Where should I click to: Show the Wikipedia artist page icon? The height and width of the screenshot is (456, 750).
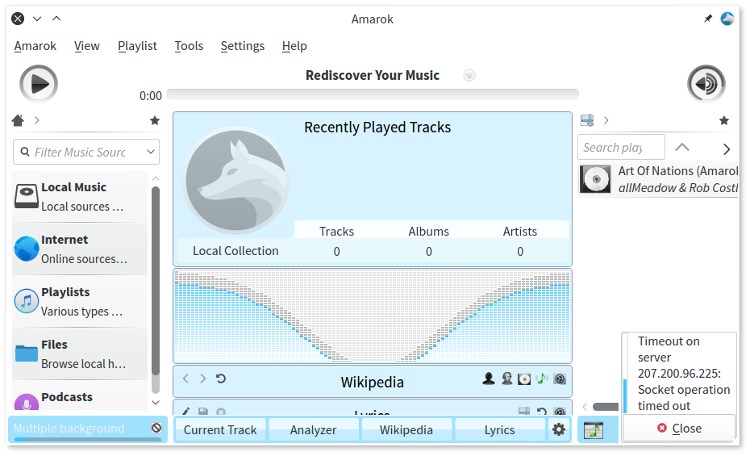click(x=488, y=379)
